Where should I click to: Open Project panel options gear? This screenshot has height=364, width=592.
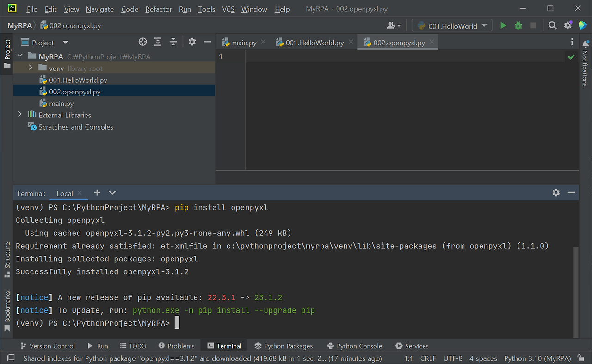(x=192, y=42)
